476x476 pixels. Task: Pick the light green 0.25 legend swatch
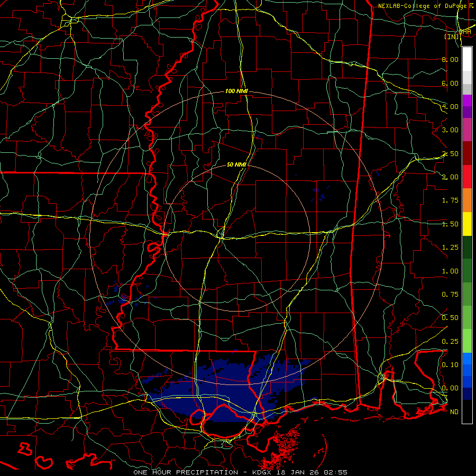[467, 341]
